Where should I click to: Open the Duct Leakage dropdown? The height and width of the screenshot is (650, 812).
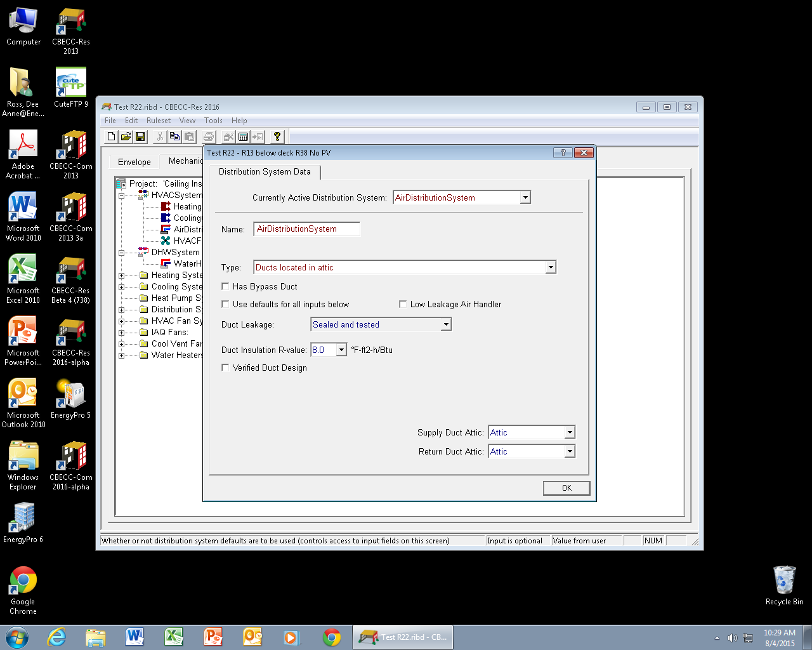tap(446, 325)
